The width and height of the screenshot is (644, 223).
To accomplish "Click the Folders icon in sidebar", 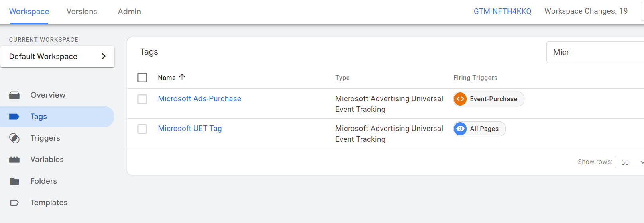I will (14, 181).
